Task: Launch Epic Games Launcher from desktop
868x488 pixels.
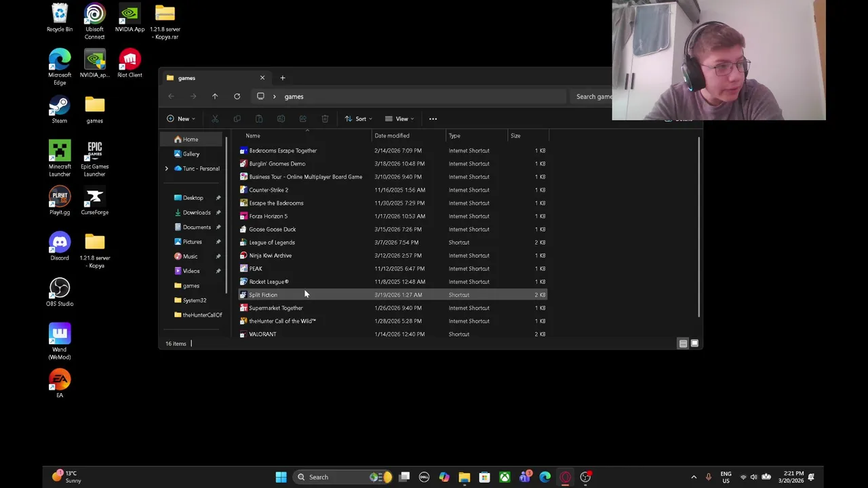Action: pos(95,159)
